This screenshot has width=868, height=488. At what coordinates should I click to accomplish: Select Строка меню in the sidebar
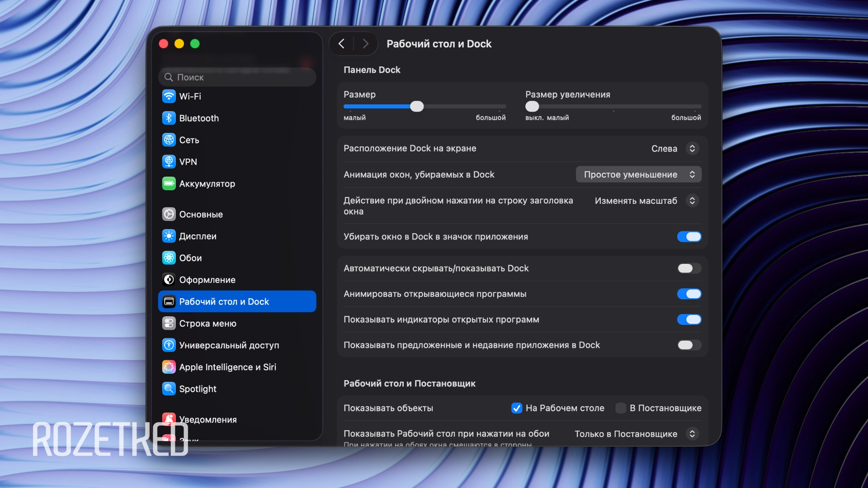click(208, 324)
